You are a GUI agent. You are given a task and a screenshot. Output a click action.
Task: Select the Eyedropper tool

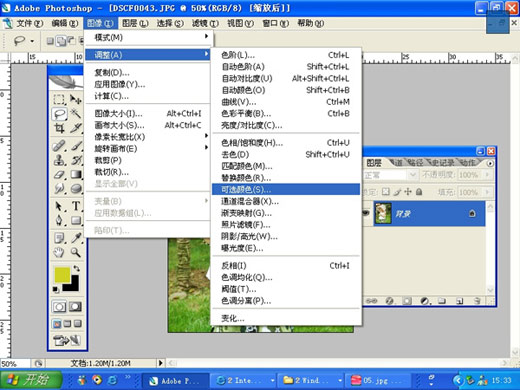[76, 238]
